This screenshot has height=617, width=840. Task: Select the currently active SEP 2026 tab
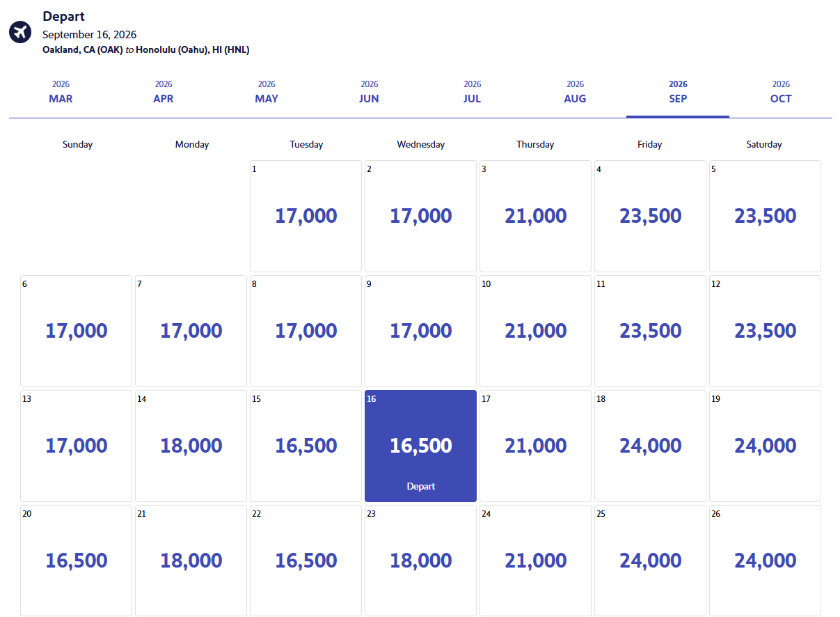pos(678,92)
